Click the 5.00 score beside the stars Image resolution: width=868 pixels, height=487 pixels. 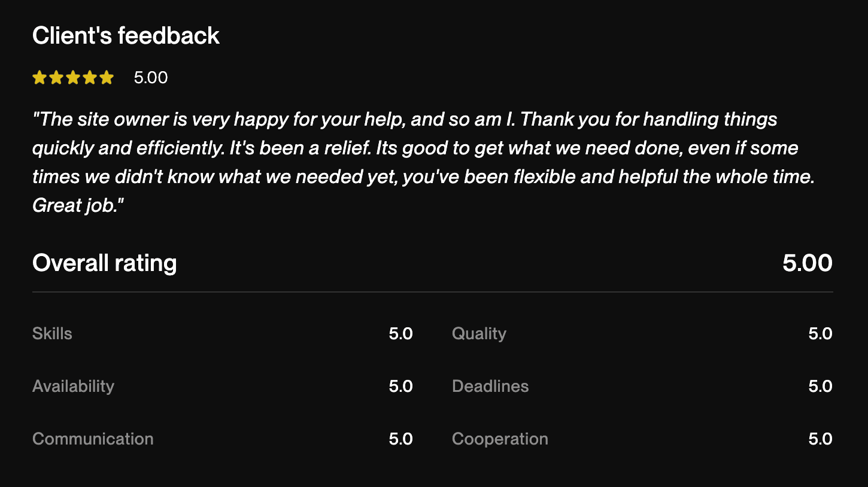pyautogui.click(x=151, y=78)
